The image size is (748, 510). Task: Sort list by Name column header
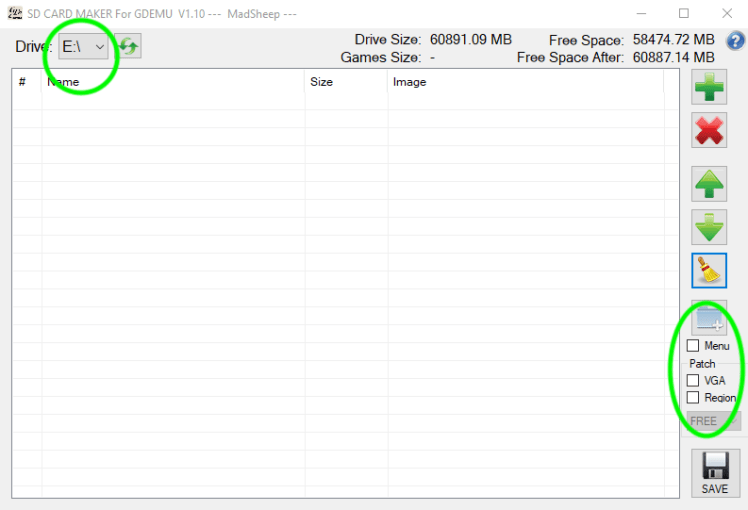[172, 82]
